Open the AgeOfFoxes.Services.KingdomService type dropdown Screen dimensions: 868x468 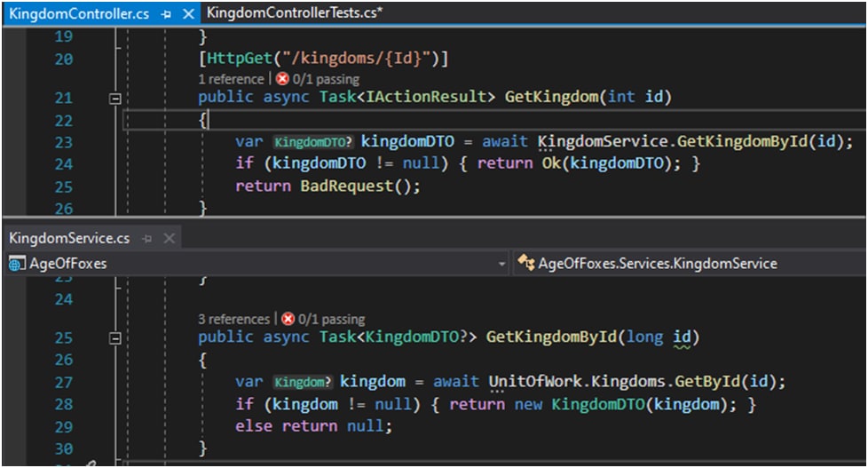tap(690, 264)
